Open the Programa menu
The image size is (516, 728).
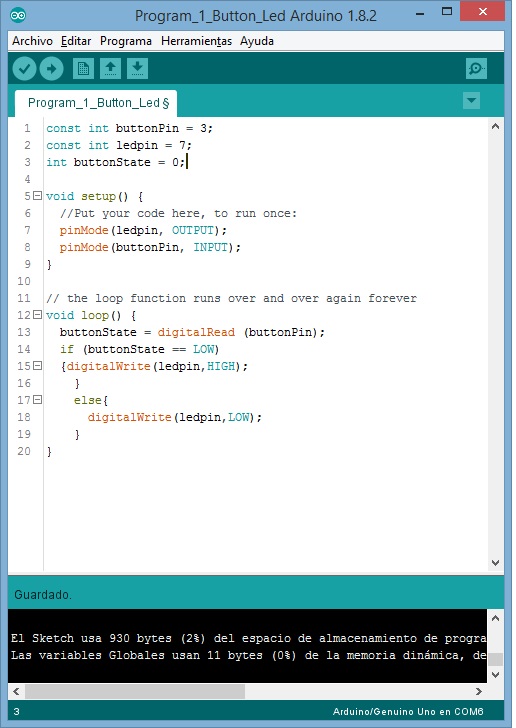[126, 41]
